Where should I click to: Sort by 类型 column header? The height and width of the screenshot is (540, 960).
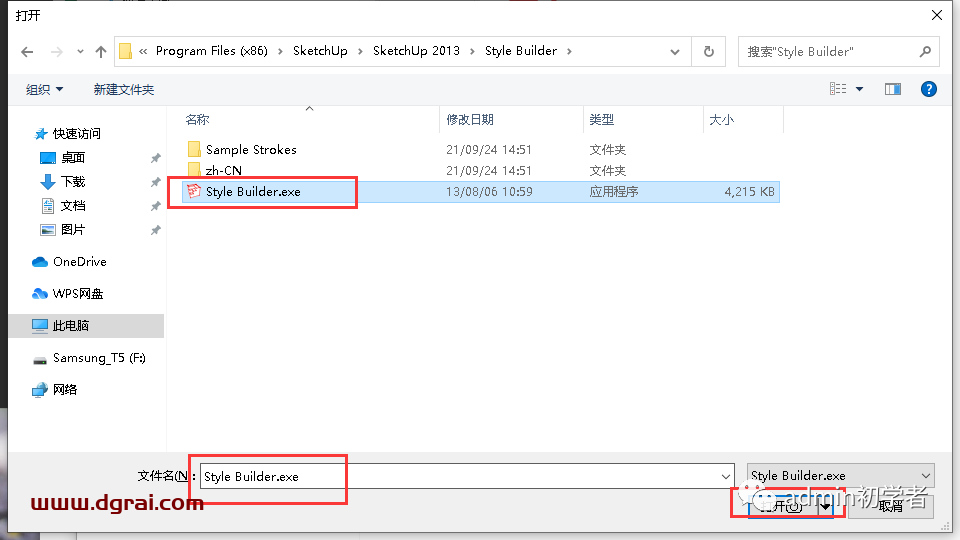coord(643,120)
